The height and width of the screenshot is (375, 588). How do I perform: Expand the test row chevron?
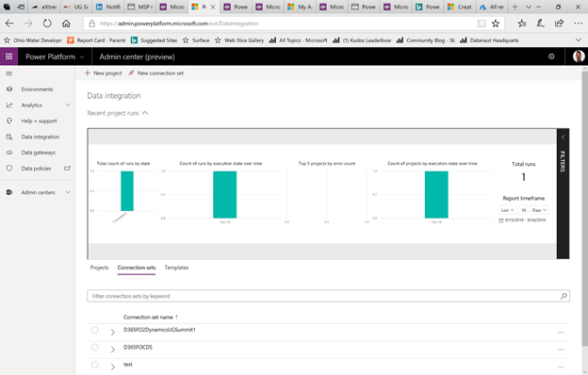[113, 367]
